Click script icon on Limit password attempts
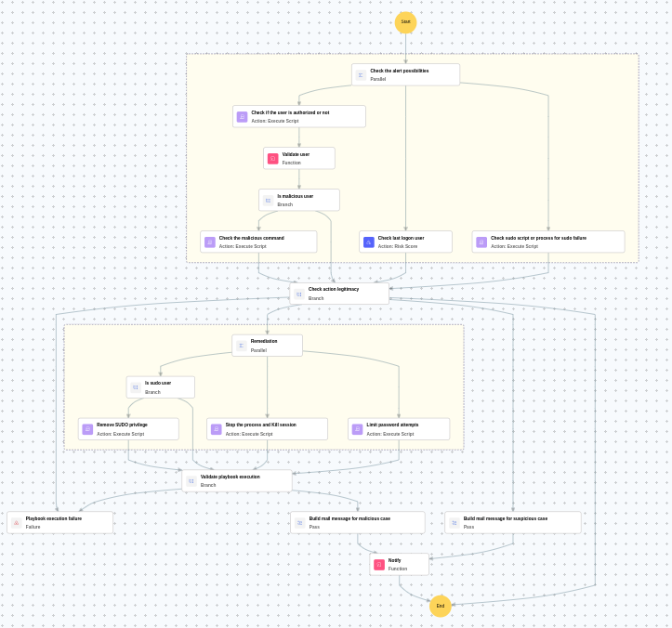This screenshot has width=672, height=628. pyautogui.click(x=357, y=429)
